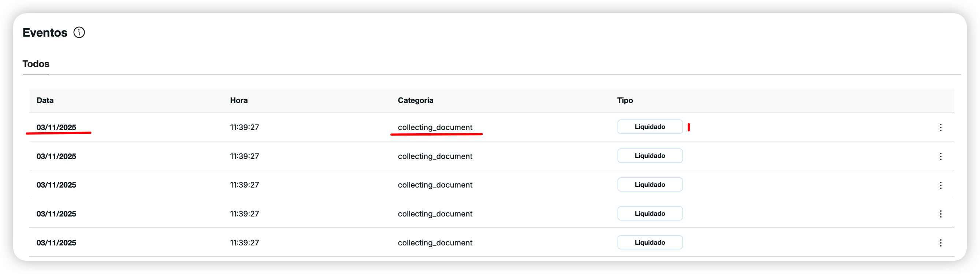Click the Liquidado badge in second row
Image resolution: width=980 pixels, height=274 pixels.
[x=650, y=156]
